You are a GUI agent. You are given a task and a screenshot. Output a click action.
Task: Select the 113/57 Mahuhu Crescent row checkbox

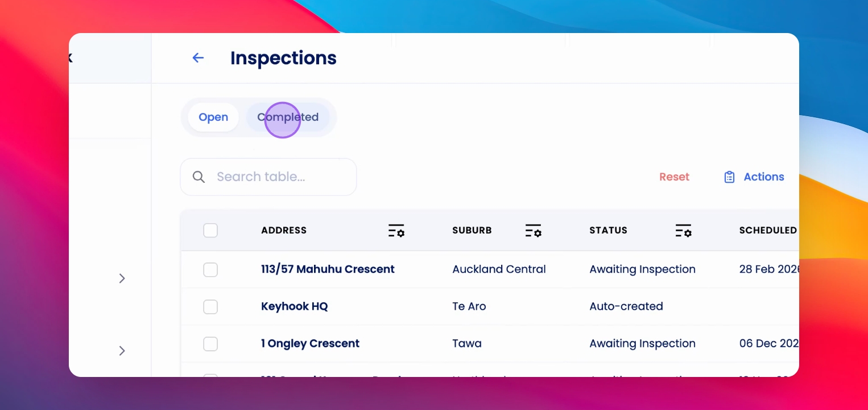tap(210, 269)
